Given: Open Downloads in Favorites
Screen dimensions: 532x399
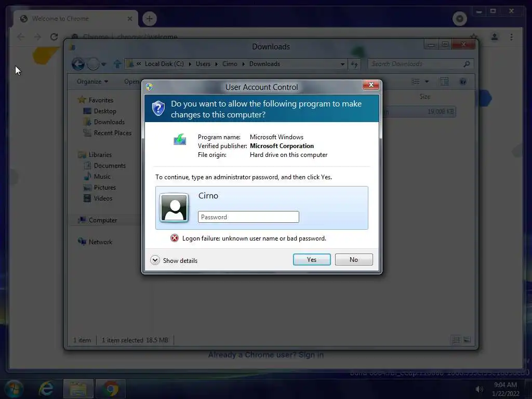Looking at the screenshot, I should point(109,122).
